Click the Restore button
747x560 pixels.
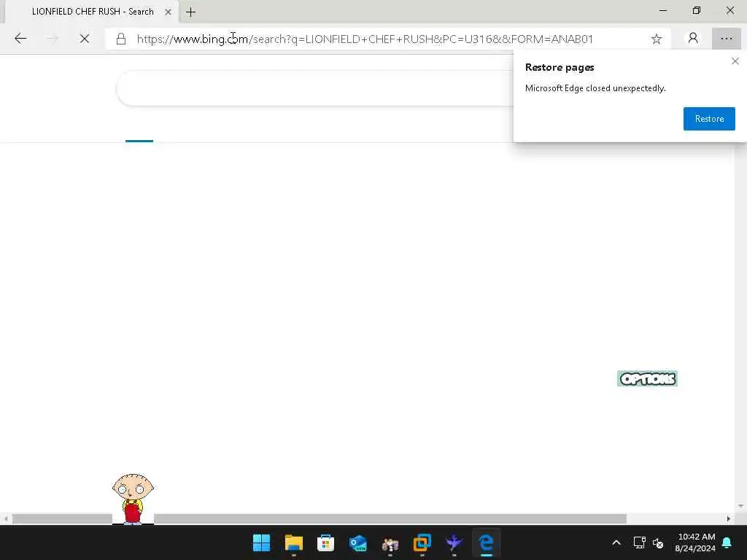[x=709, y=119]
